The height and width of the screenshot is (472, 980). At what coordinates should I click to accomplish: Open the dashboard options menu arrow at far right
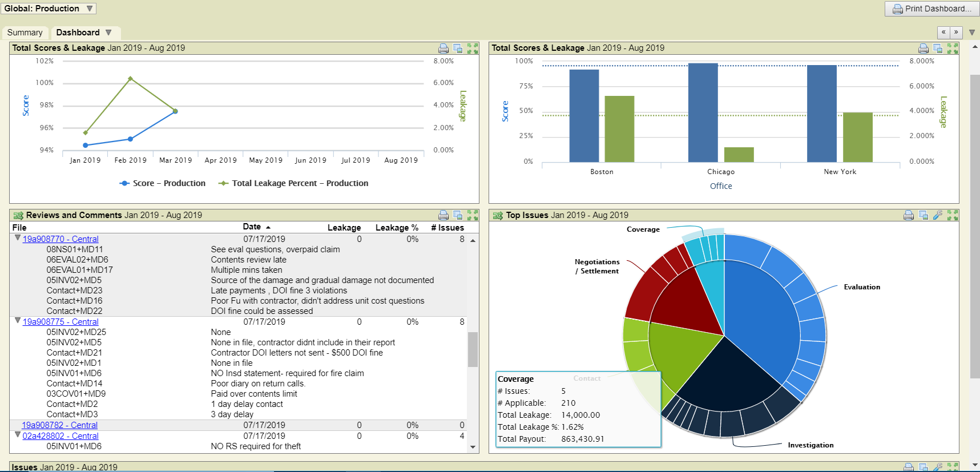[x=971, y=33]
